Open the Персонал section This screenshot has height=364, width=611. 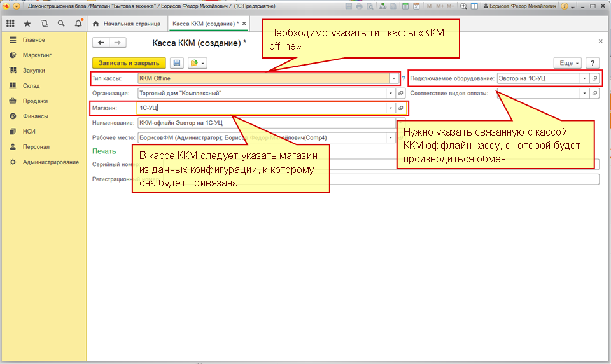click(36, 146)
